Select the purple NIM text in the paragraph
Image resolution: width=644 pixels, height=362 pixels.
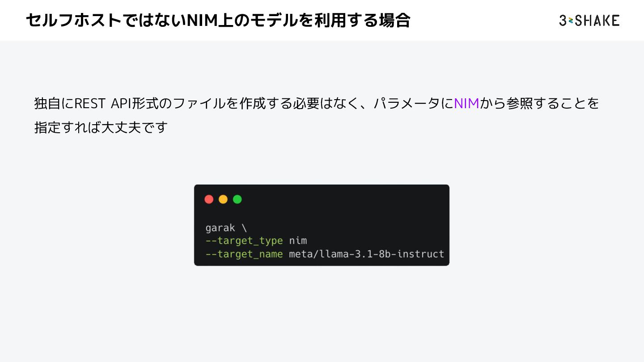pos(466,104)
